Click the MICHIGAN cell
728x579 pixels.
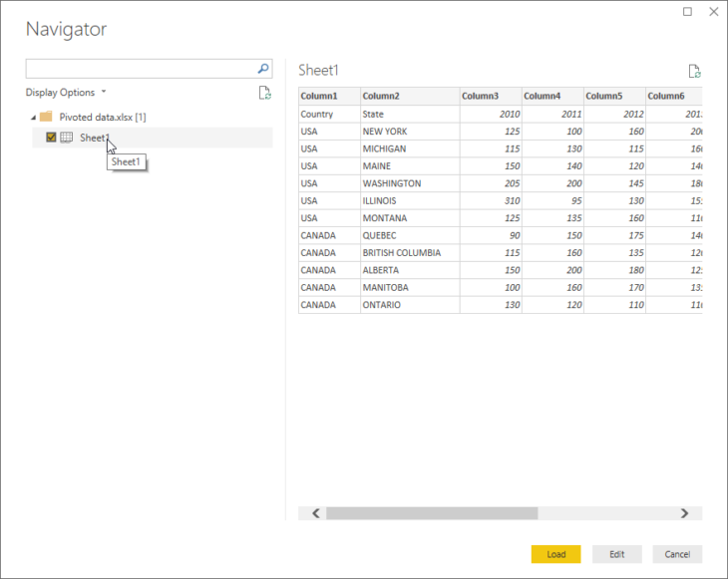410,148
